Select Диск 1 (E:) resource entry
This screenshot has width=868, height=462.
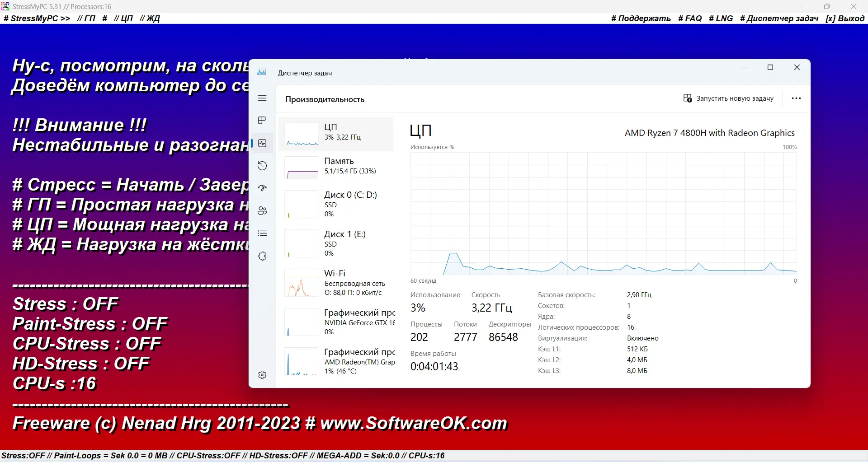(x=336, y=243)
